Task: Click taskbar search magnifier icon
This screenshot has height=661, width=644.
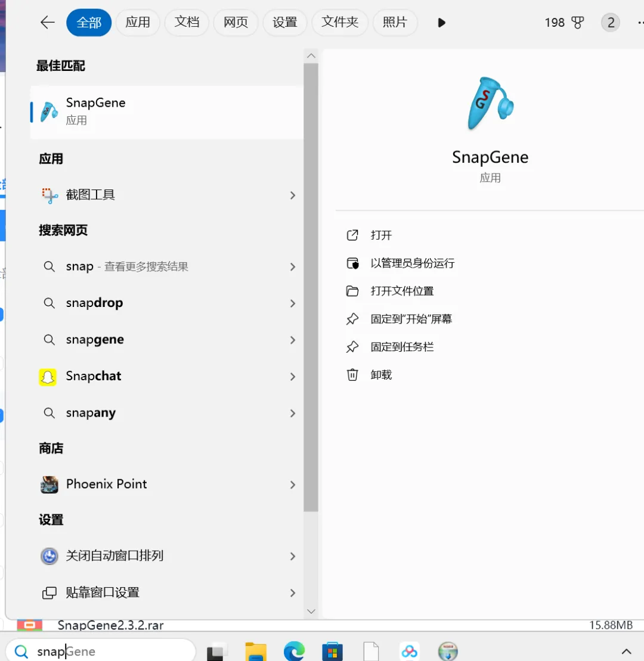Action: 21,651
